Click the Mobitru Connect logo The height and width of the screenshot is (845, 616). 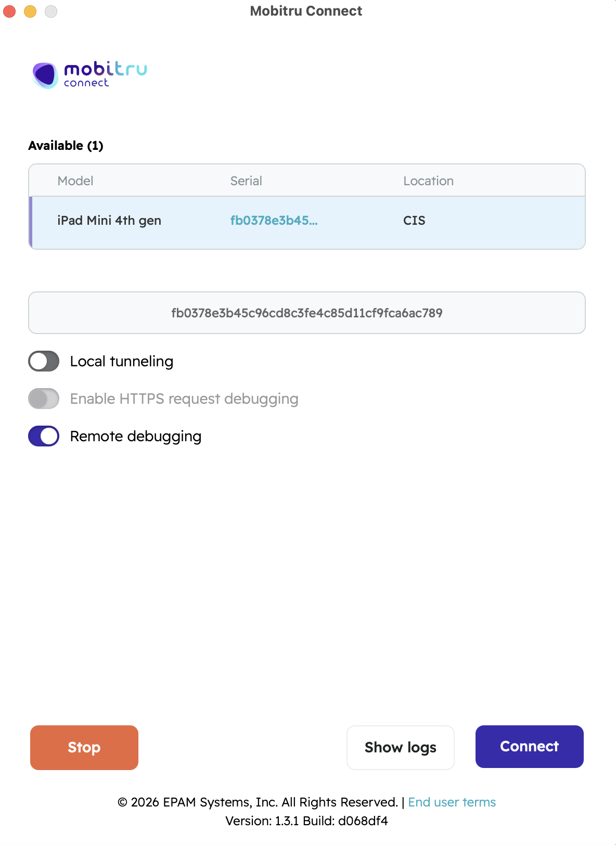[x=89, y=74]
